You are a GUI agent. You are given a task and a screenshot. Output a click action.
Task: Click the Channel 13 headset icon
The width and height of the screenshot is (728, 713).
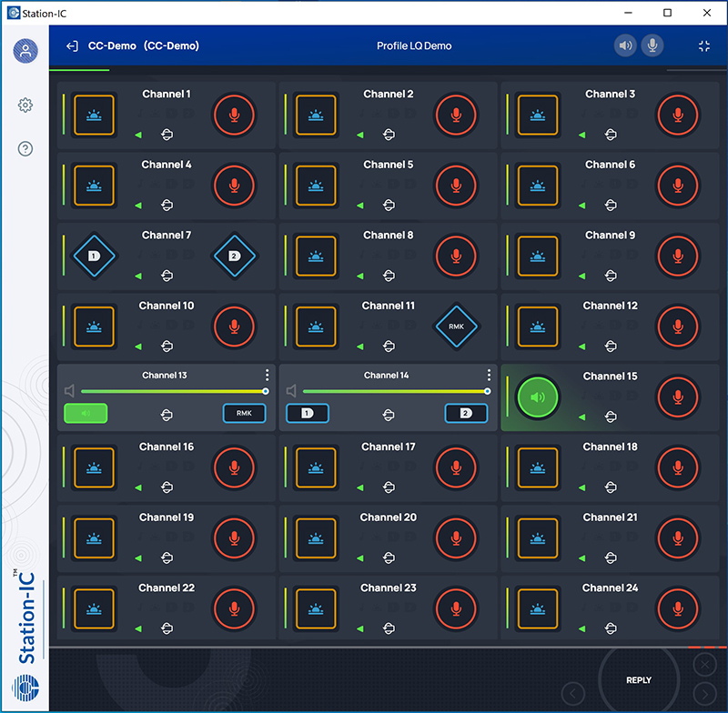tap(167, 415)
